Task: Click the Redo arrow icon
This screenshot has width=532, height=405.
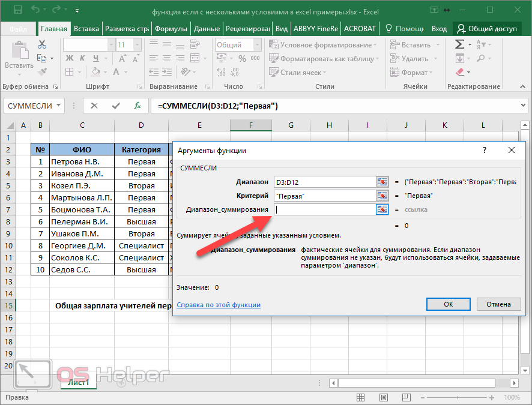Action: coord(56,10)
